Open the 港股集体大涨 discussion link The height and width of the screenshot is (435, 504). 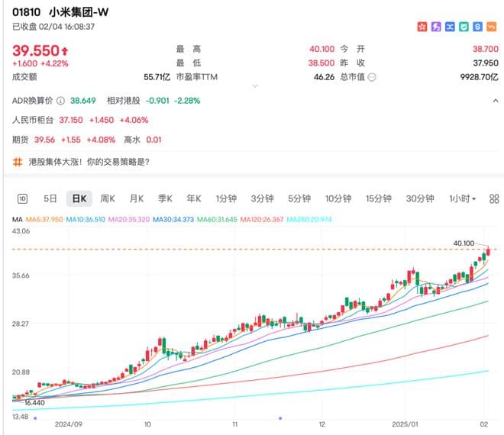point(89,162)
